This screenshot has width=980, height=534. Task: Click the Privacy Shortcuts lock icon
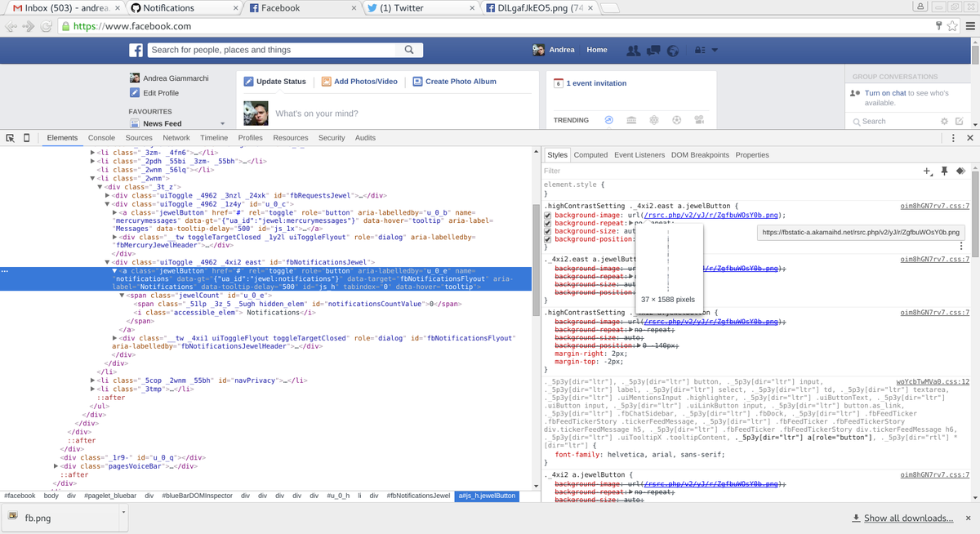(699, 51)
